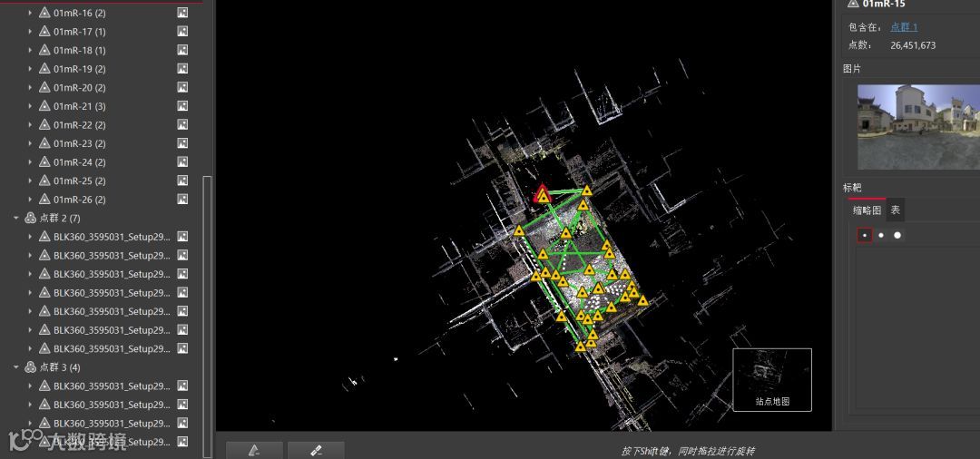
Task: Expand the 01mR-26 (2) tree node
Action: (30, 200)
